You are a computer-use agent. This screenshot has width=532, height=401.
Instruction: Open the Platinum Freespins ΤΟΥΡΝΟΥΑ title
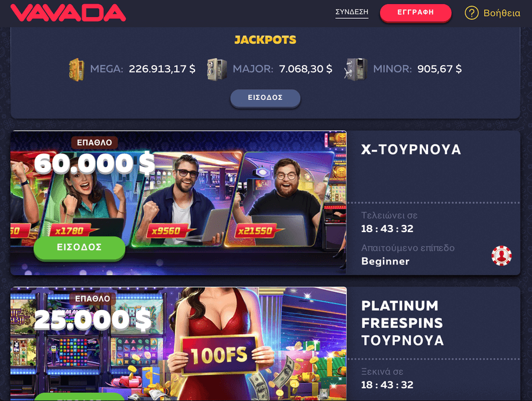403,323
